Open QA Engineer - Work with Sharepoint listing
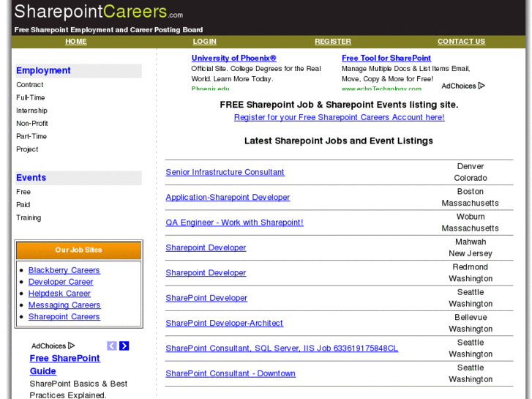This screenshot has width=532, height=399. [234, 223]
